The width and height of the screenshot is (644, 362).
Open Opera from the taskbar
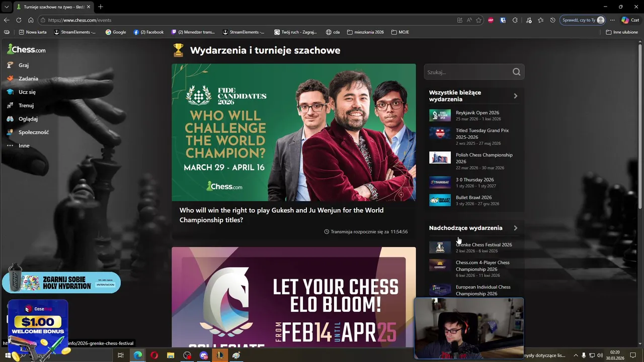(x=154, y=355)
